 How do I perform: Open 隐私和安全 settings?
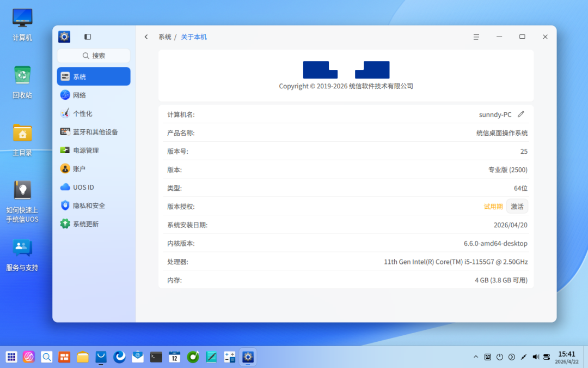pyautogui.click(x=94, y=206)
